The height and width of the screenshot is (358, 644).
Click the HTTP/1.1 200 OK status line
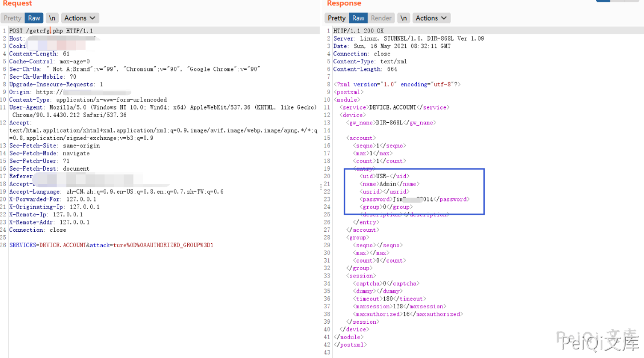(x=359, y=31)
